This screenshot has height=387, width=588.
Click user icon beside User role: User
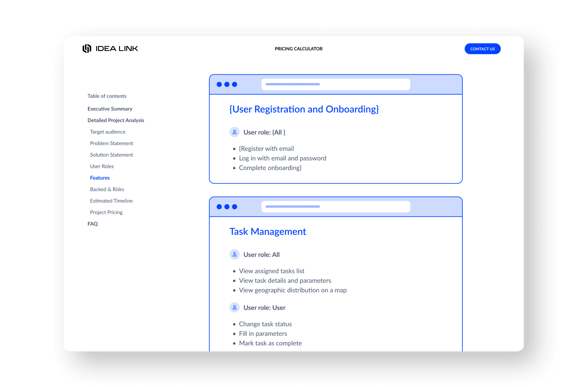tap(234, 308)
